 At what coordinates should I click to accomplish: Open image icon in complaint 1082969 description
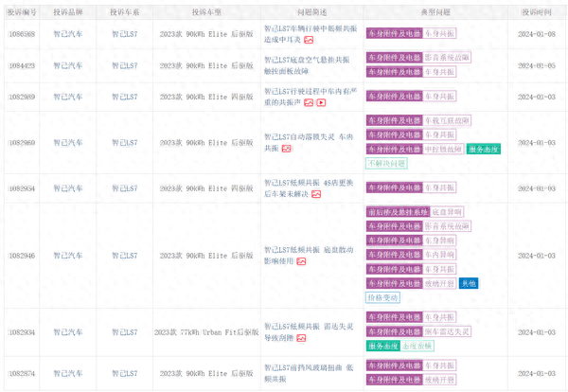(286, 149)
